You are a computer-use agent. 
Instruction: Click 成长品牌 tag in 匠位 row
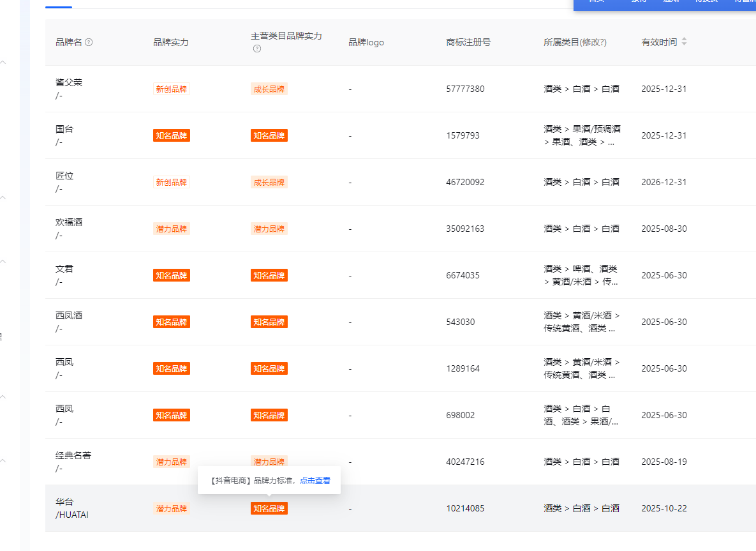point(269,182)
